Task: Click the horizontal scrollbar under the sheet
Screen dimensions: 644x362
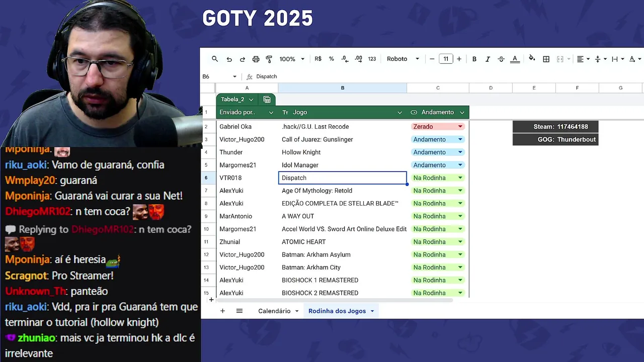Action: (335, 300)
